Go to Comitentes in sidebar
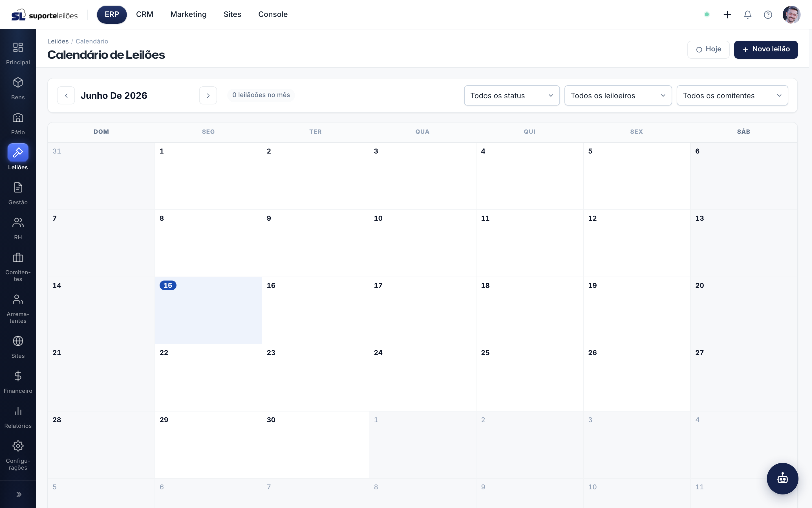Image resolution: width=812 pixels, height=508 pixels. [x=18, y=267]
